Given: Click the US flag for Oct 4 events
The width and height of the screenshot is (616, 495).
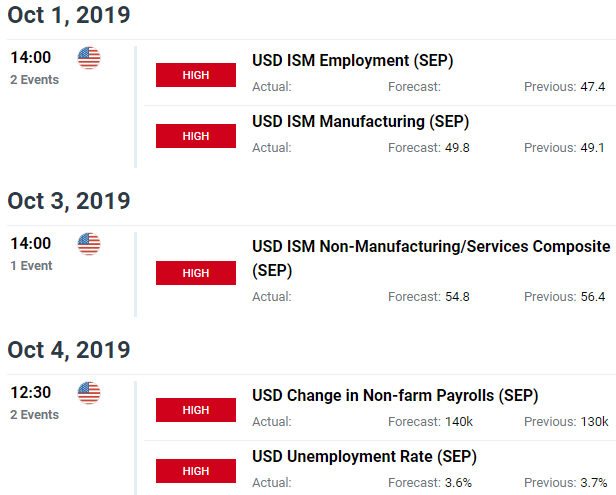Looking at the screenshot, I should (89, 393).
